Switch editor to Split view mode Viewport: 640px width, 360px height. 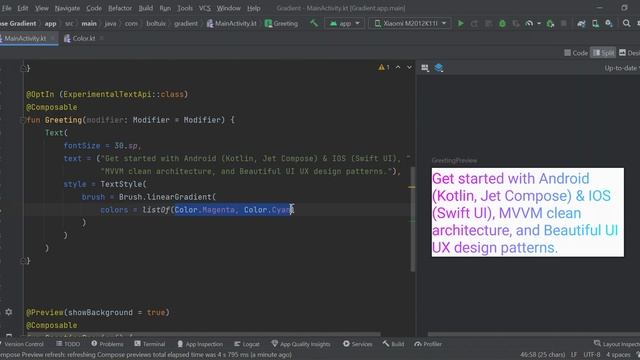603,53
